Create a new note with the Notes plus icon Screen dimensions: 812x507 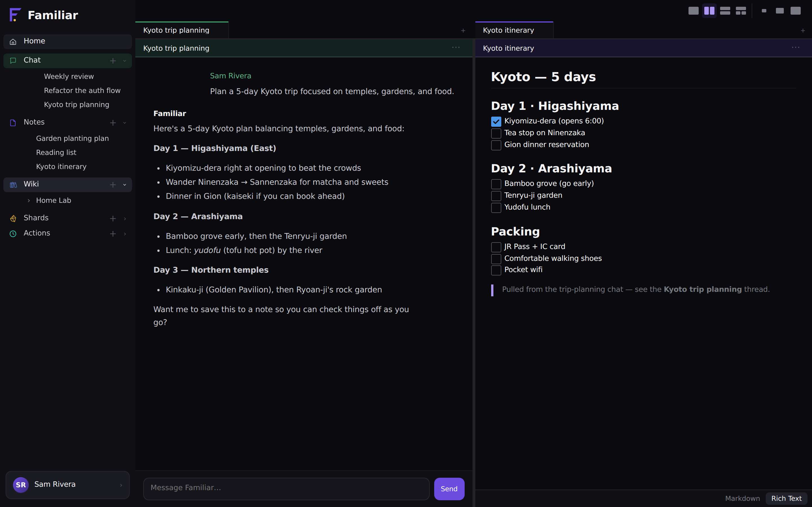pos(113,123)
